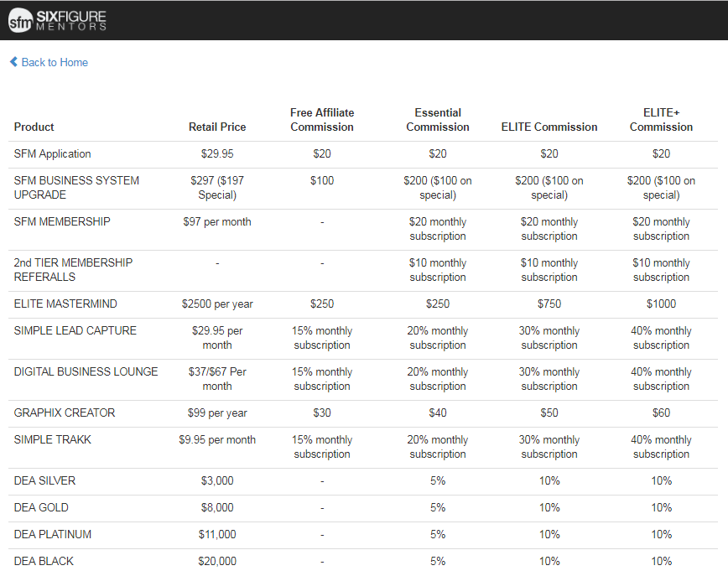
Task: Select the ELITE Commission header
Action: pos(549,127)
